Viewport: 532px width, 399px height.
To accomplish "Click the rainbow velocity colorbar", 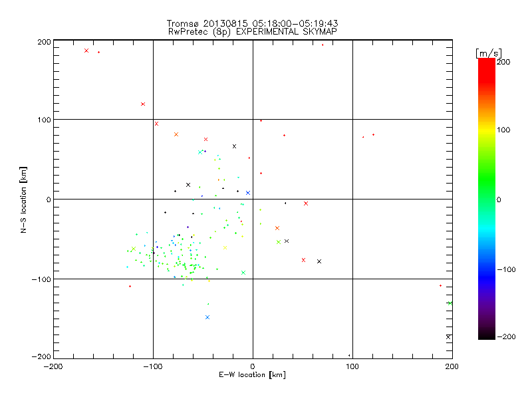I will pos(487,199).
